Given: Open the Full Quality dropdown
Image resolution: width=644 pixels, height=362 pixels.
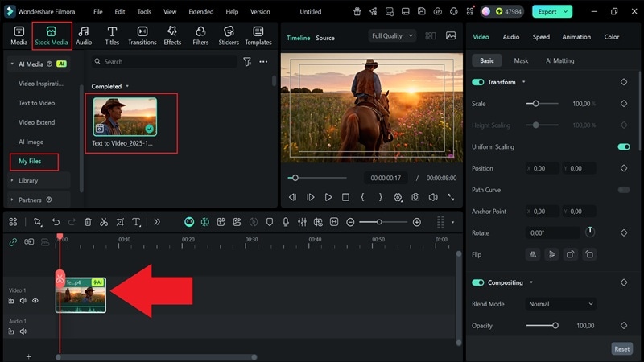Looking at the screenshot, I should pyautogui.click(x=392, y=36).
